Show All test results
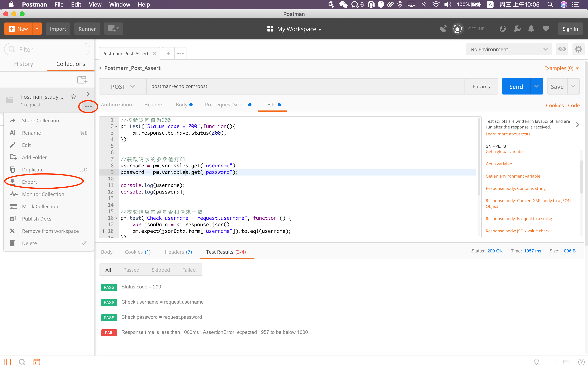 (x=108, y=270)
